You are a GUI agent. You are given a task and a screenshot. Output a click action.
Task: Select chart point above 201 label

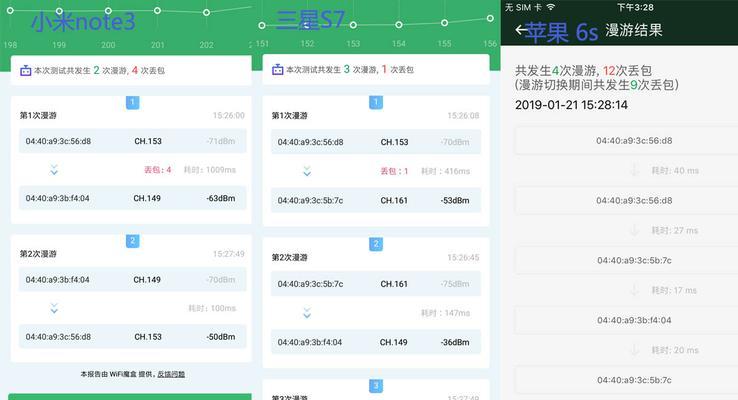(x=158, y=10)
